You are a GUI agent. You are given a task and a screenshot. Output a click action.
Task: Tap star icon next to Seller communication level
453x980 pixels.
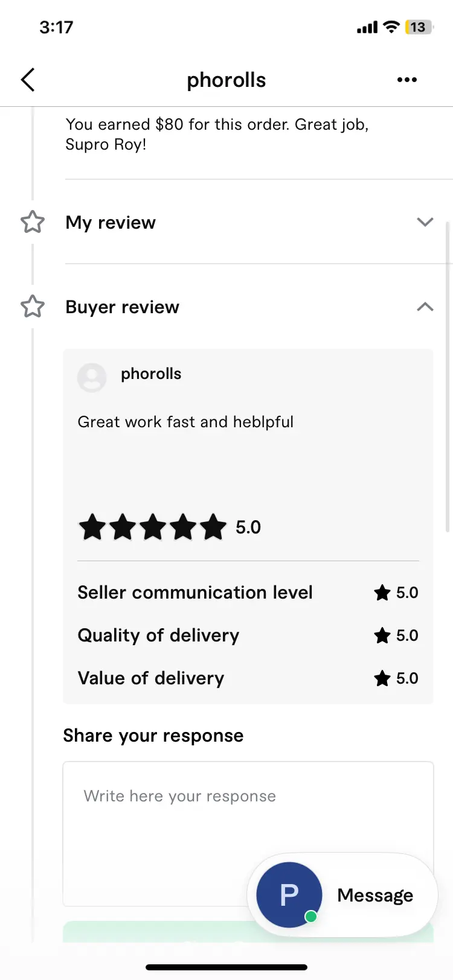click(x=382, y=593)
